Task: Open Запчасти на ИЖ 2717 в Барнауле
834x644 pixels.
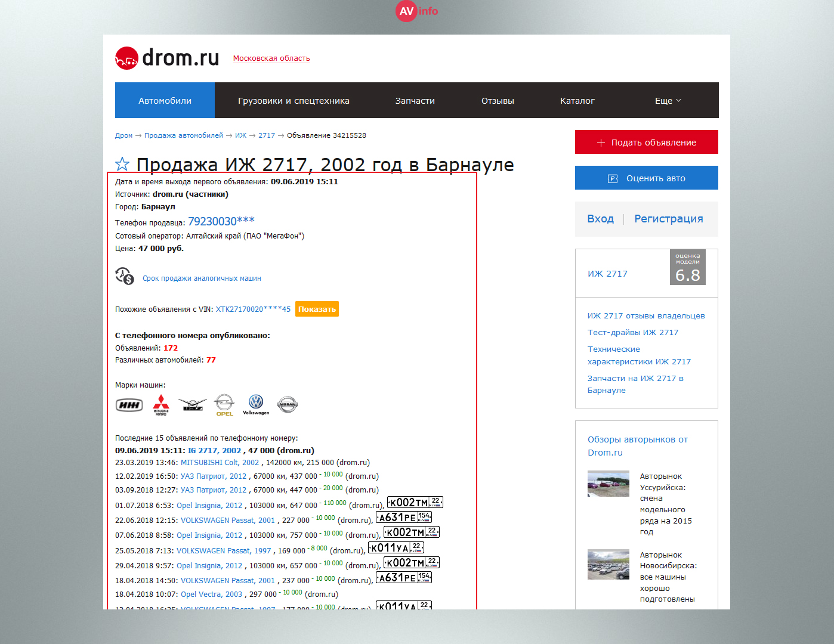Action: click(635, 384)
